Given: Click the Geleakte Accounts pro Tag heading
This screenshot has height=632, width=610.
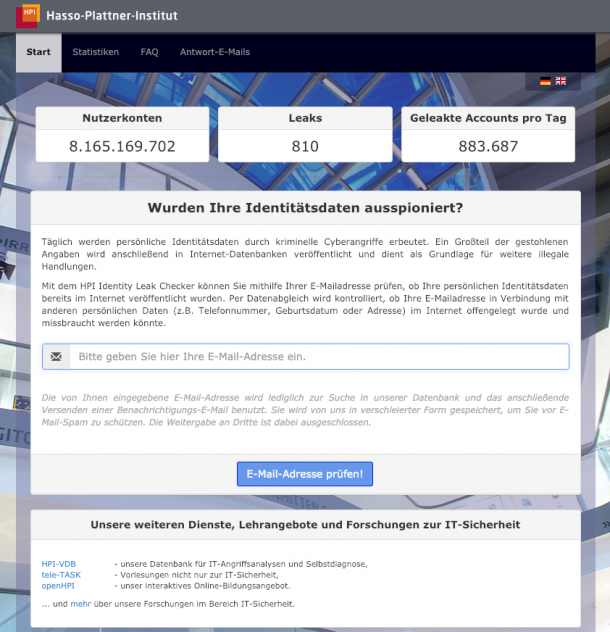Looking at the screenshot, I should click(x=488, y=118).
